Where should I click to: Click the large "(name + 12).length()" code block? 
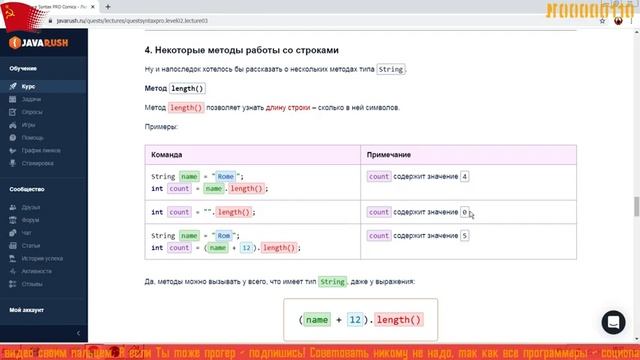click(x=360, y=320)
